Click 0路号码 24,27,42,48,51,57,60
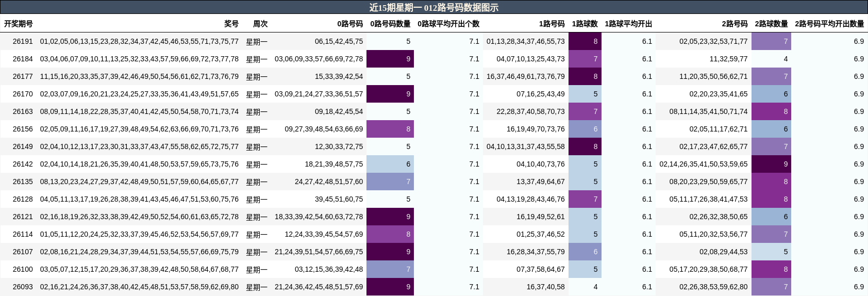 point(329,182)
